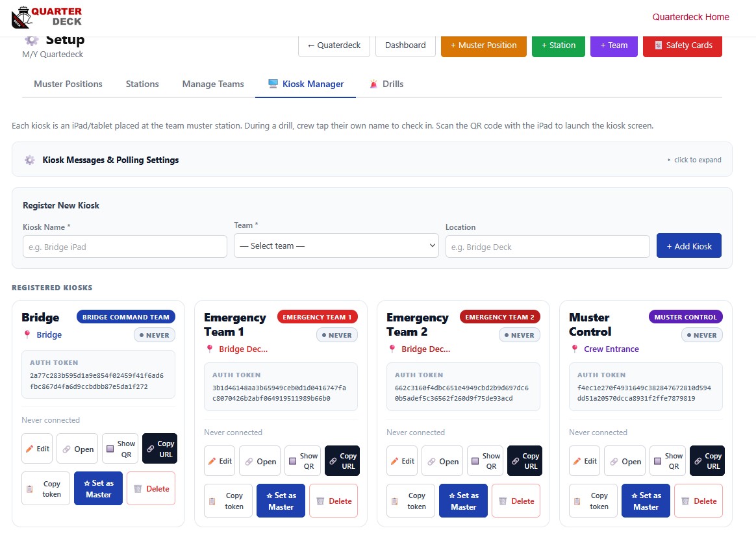The width and height of the screenshot is (756, 550).
Task: Open the Bridge kiosk
Action: tap(78, 449)
